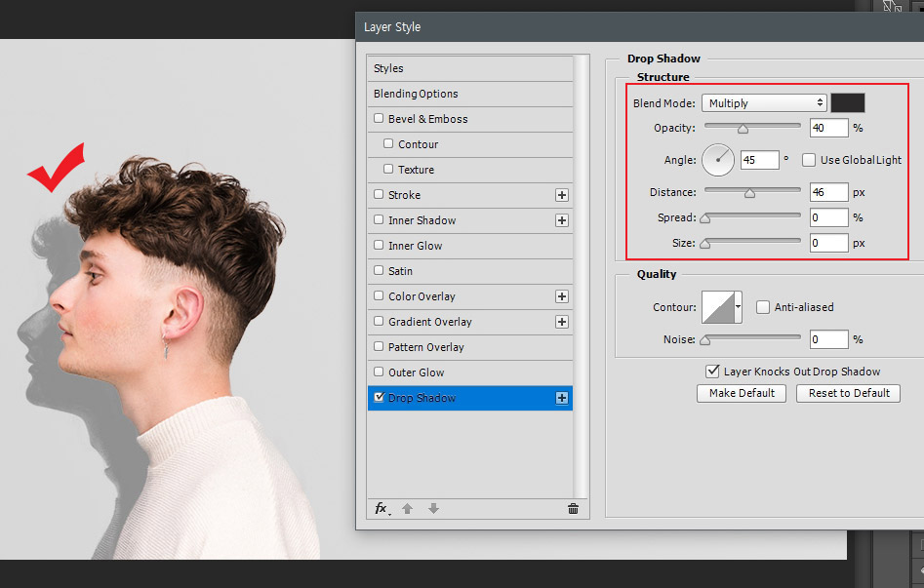Click the Angle dial control

click(718, 160)
